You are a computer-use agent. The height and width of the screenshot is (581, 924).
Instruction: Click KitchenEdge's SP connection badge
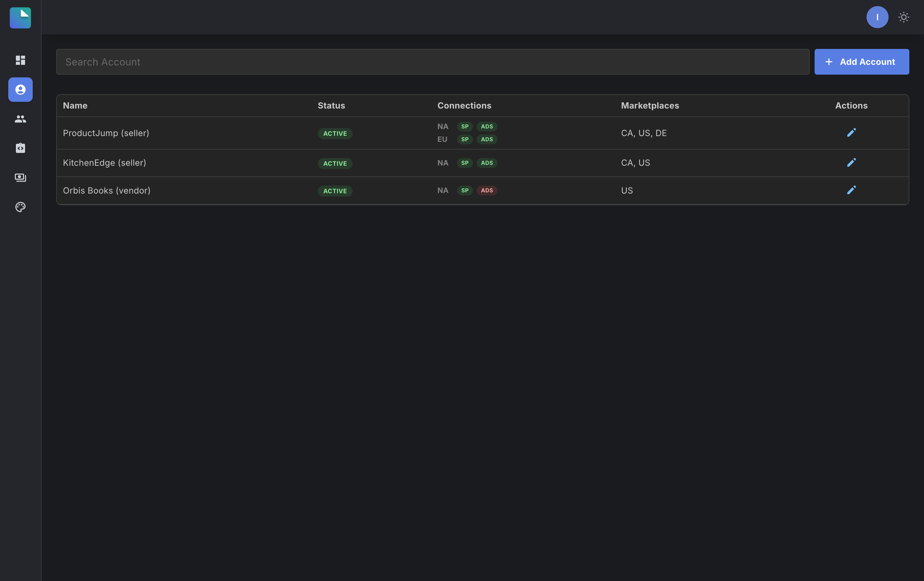click(465, 163)
